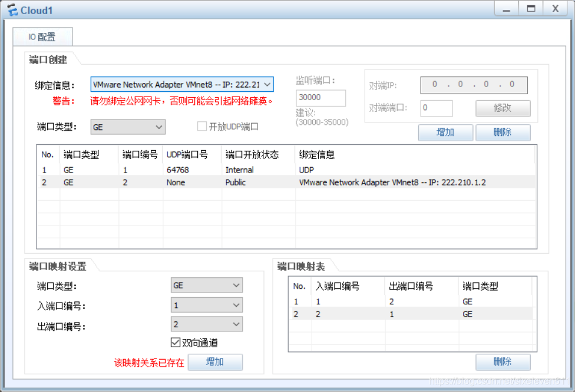Viewport: 575px width, 392px height.
Task: Click the 端口编号 column header
Action: (140, 155)
